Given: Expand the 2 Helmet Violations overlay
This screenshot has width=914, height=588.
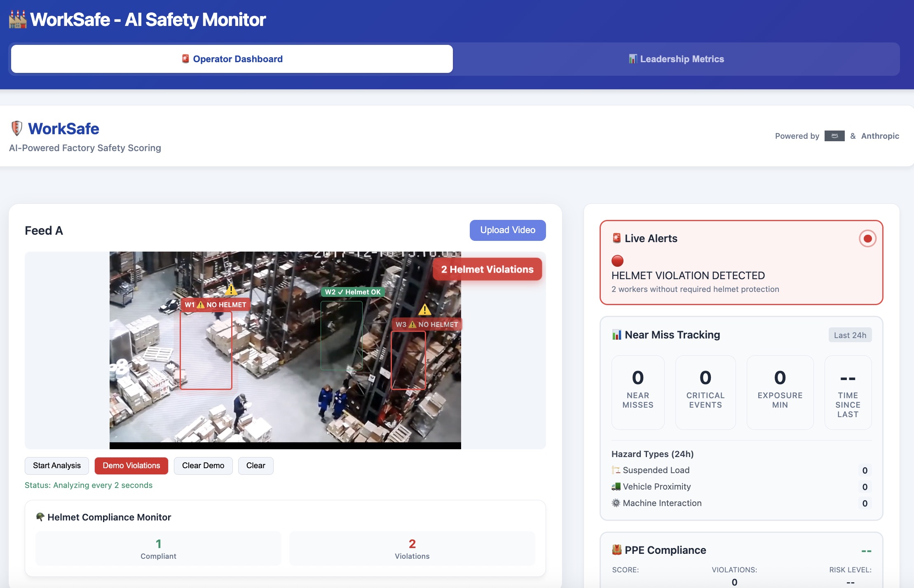Looking at the screenshot, I should (487, 269).
